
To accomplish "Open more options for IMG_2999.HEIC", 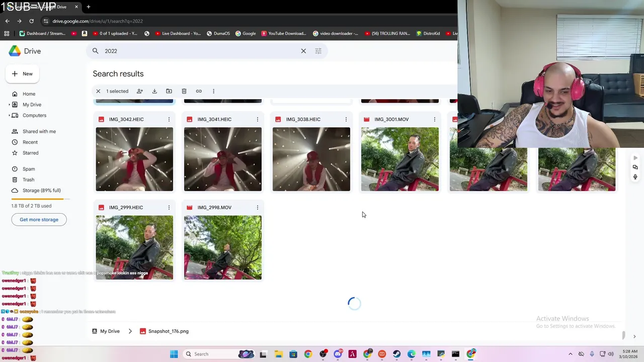I will 169,207.
